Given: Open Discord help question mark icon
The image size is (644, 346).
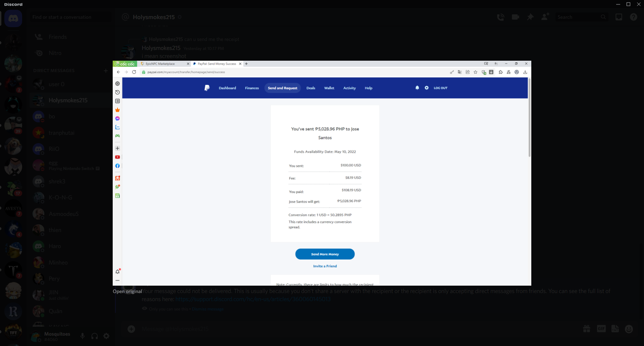Looking at the screenshot, I should (634, 17).
